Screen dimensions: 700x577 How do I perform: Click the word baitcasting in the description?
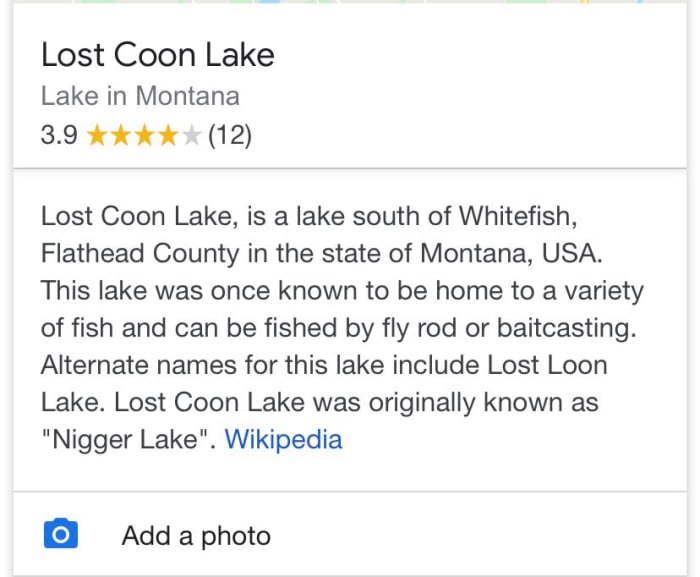567,328
